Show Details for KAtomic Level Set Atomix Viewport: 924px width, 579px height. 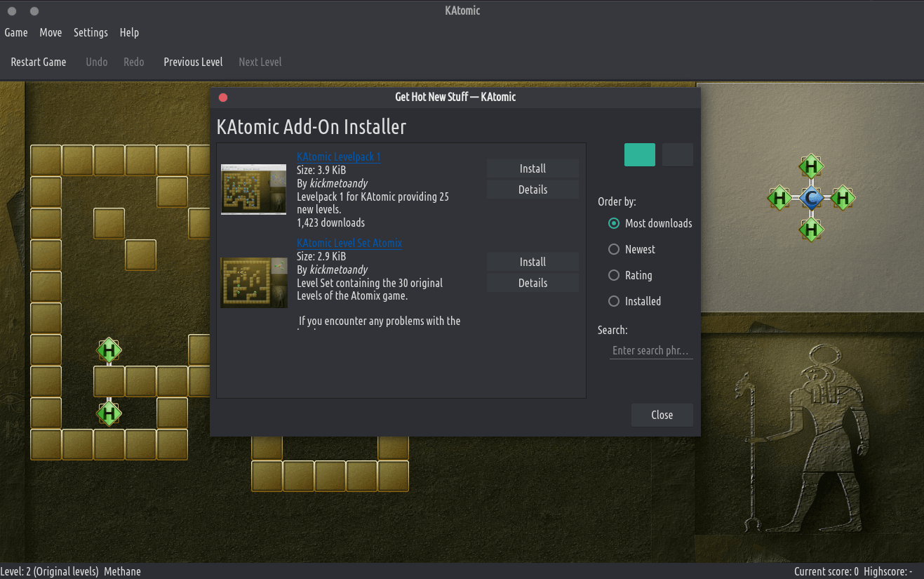(x=533, y=283)
